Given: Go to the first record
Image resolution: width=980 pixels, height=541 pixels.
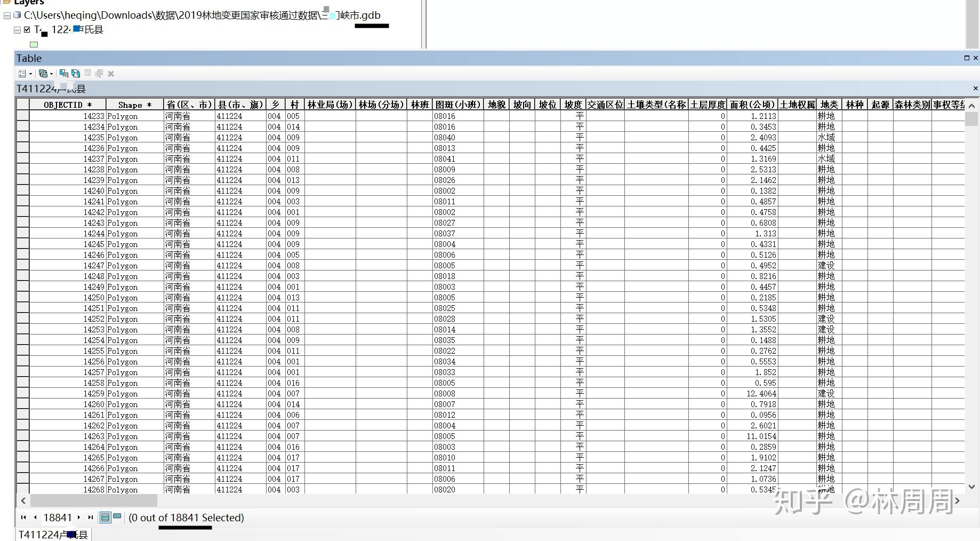Looking at the screenshot, I should point(23,517).
